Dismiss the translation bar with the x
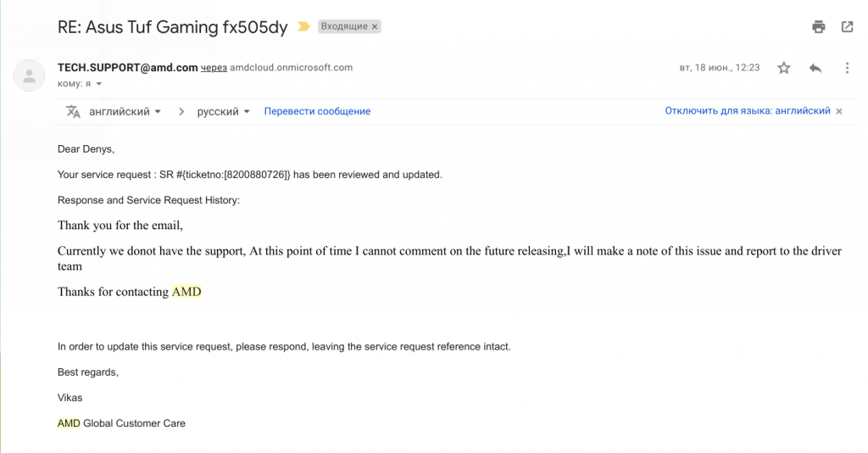 pyautogui.click(x=839, y=111)
